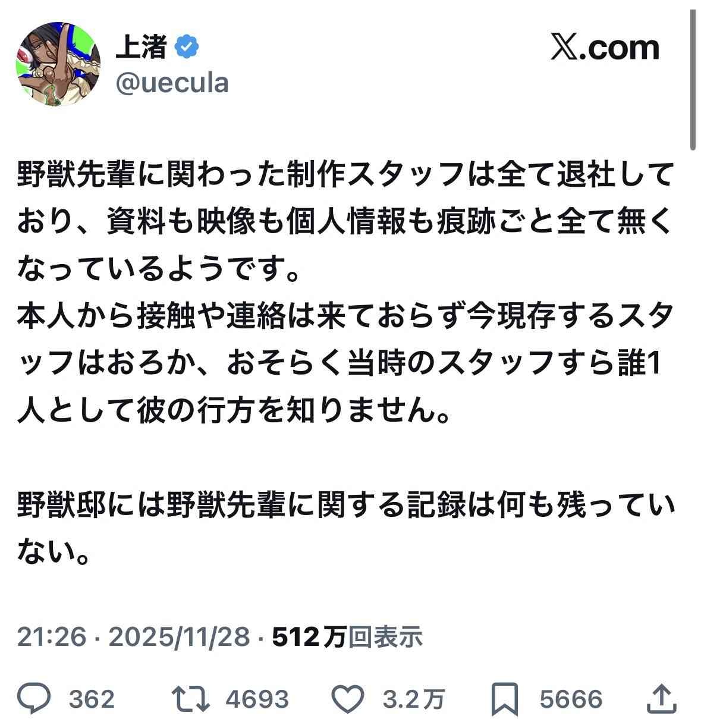Click the 4693 repost count
This screenshot has width=701, height=728.
pos(257,699)
